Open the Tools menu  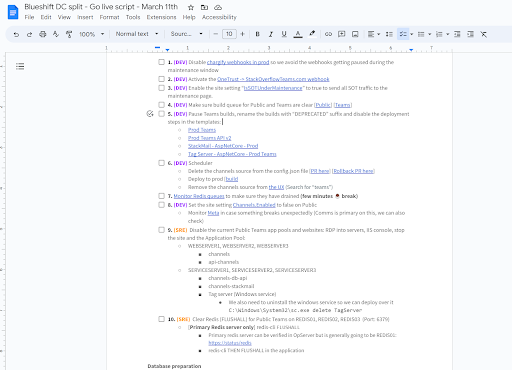click(133, 17)
